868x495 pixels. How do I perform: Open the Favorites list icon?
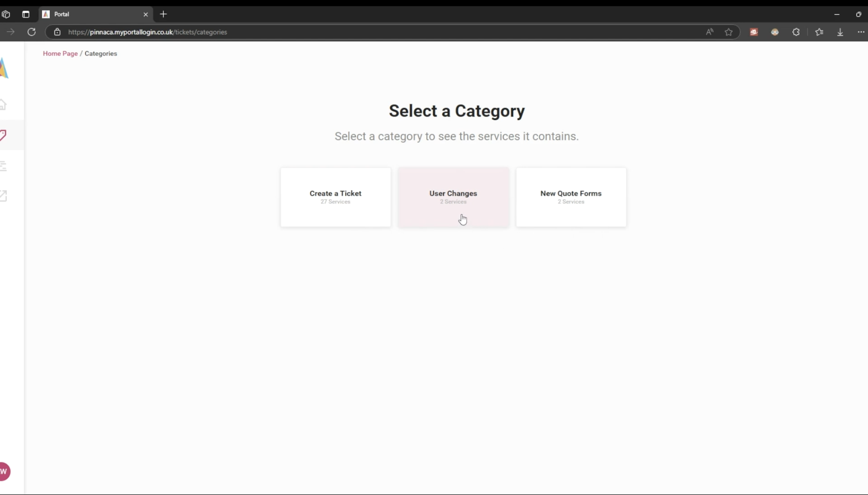tap(819, 32)
